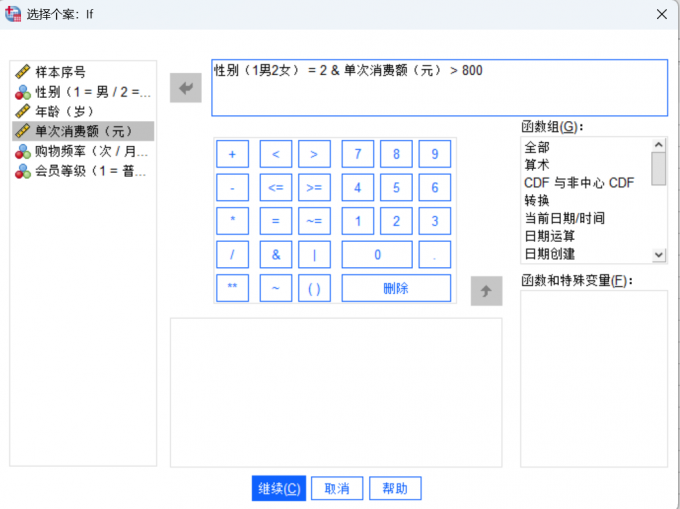Image resolution: width=680 pixels, height=509 pixels.
Task: Select 转换 in function group list
Action: pos(587,201)
